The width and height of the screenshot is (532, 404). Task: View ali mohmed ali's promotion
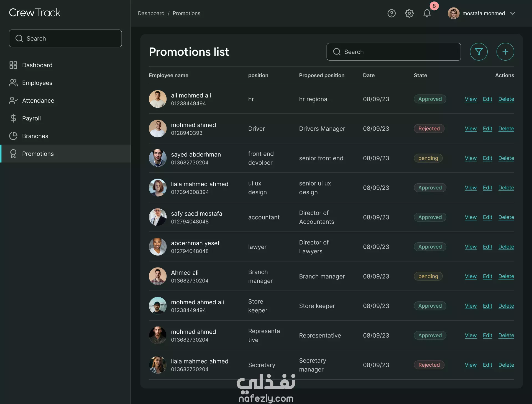point(470,99)
